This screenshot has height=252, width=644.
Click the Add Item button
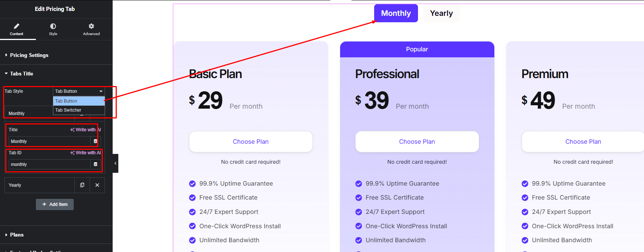tap(55, 204)
